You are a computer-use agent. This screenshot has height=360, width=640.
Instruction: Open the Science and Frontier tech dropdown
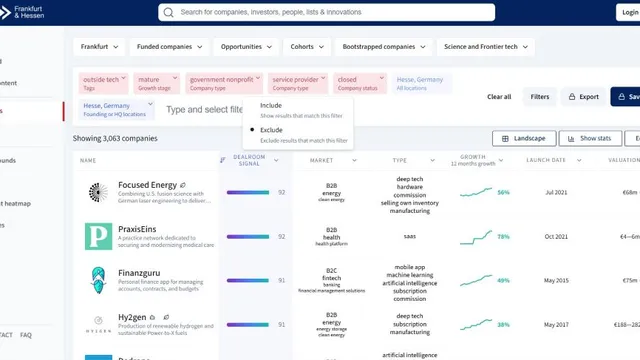click(x=486, y=47)
